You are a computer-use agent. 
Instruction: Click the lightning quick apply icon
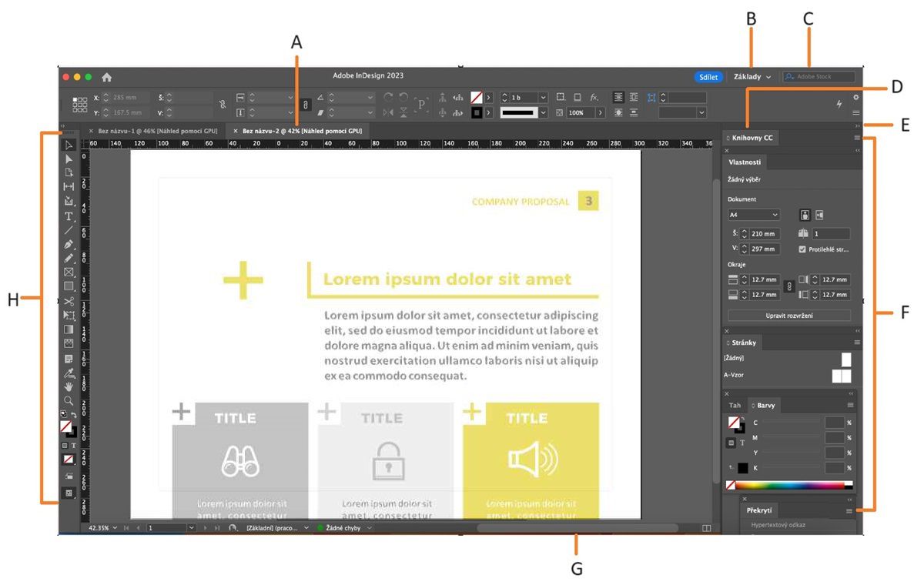tap(839, 104)
